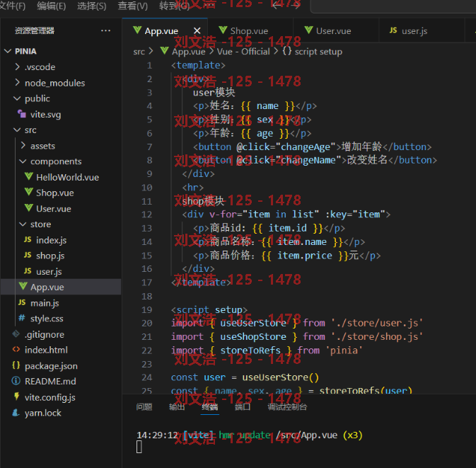
Task: Expand the .vscode folder
Action: click(x=17, y=67)
